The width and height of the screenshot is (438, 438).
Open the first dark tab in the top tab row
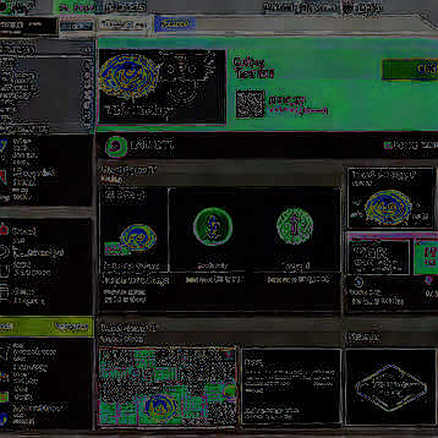click(x=29, y=25)
